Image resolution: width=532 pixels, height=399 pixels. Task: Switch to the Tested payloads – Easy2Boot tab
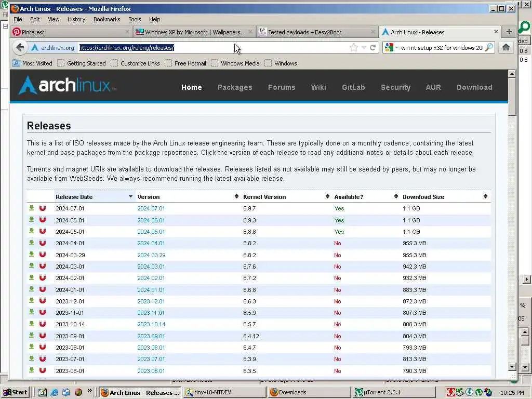(x=317, y=32)
